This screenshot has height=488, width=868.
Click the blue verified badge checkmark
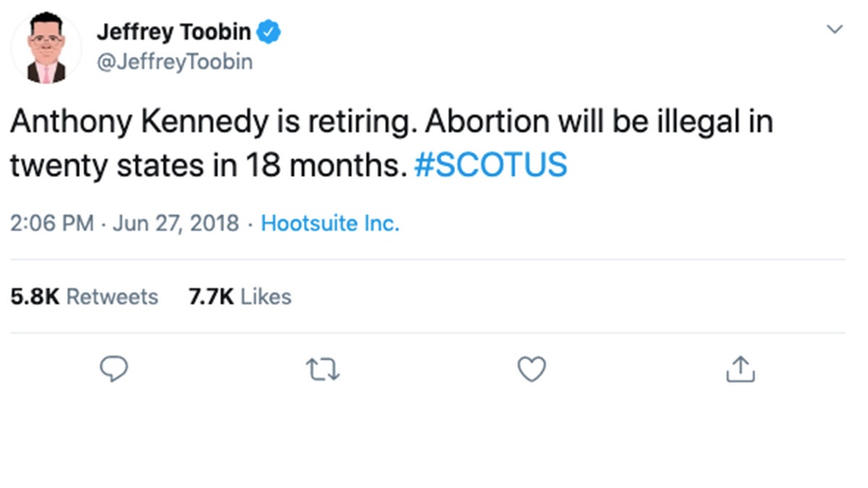270,32
